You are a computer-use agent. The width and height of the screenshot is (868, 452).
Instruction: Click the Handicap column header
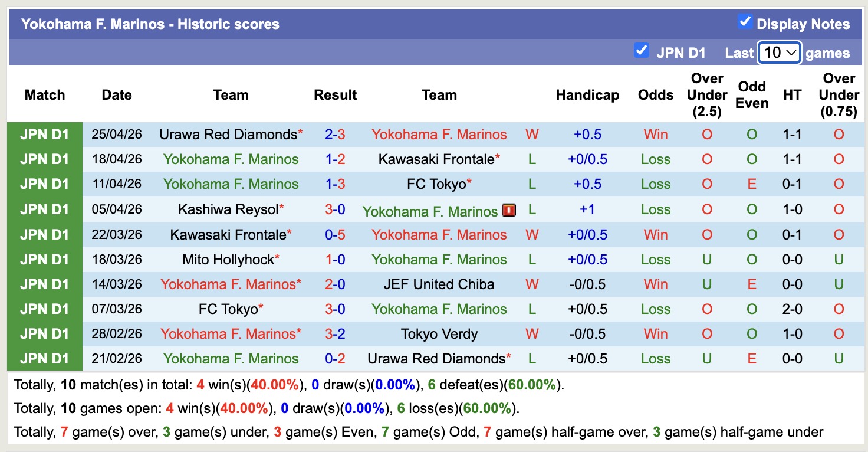(x=587, y=94)
